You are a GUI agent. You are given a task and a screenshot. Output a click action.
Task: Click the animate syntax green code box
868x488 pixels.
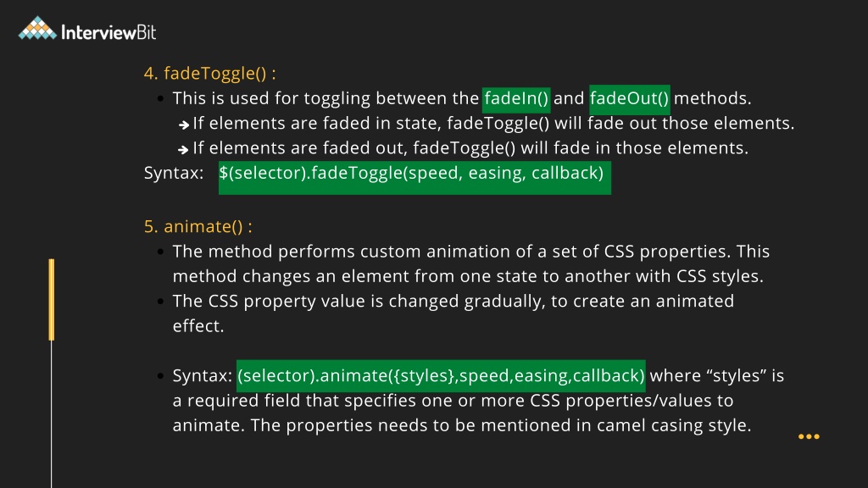coord(441,375)
